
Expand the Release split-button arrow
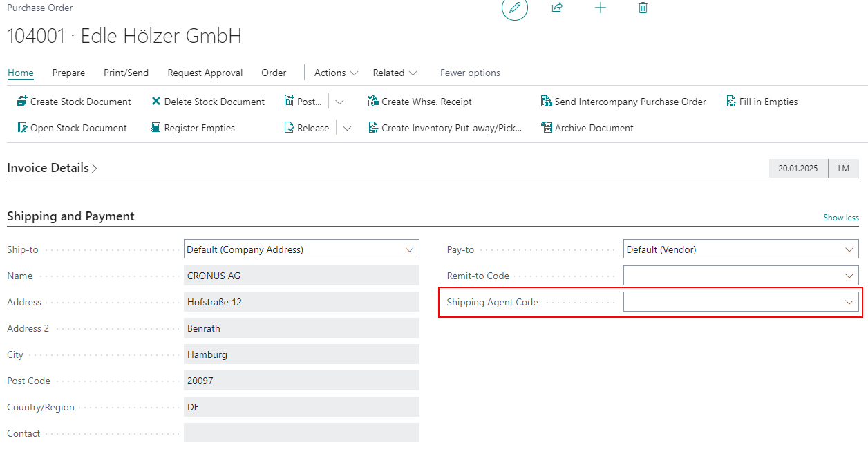point(347,128)
